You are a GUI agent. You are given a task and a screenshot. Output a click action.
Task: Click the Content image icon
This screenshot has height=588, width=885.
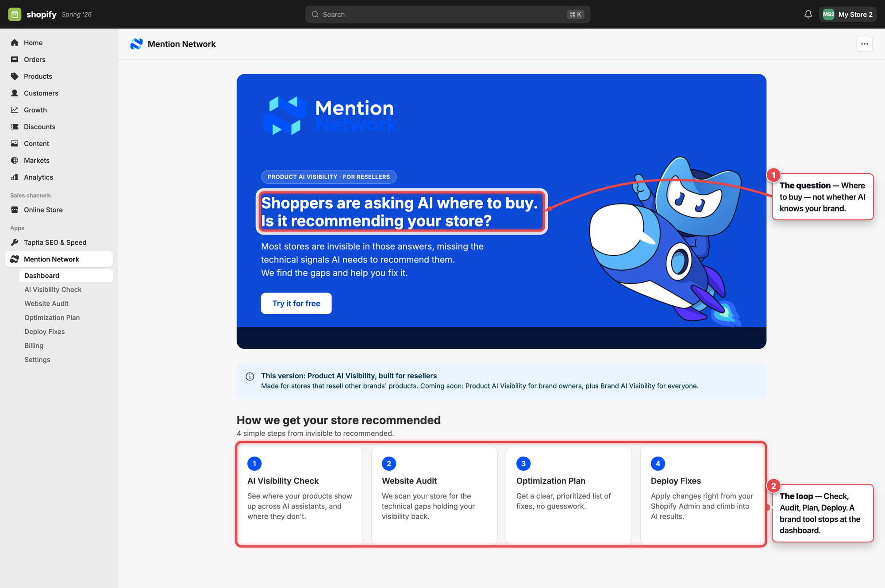pyautogui.click(x=15, y=143)
